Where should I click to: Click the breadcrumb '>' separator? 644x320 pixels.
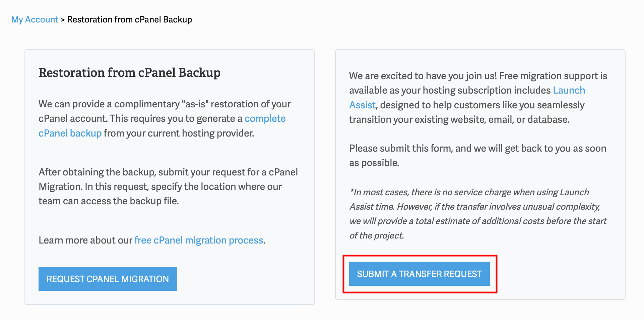coord(63,20)
